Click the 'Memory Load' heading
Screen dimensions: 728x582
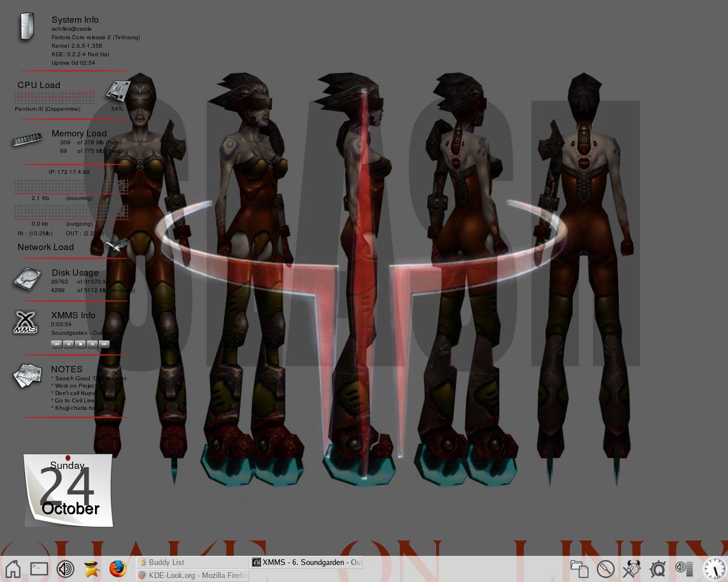click(x=79, y=134)
